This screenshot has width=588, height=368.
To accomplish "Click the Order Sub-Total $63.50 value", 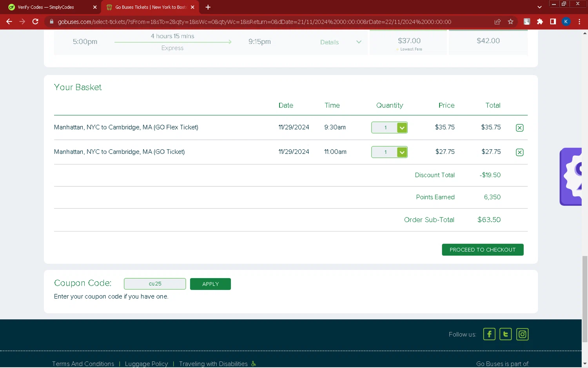I will pos(489,220).
